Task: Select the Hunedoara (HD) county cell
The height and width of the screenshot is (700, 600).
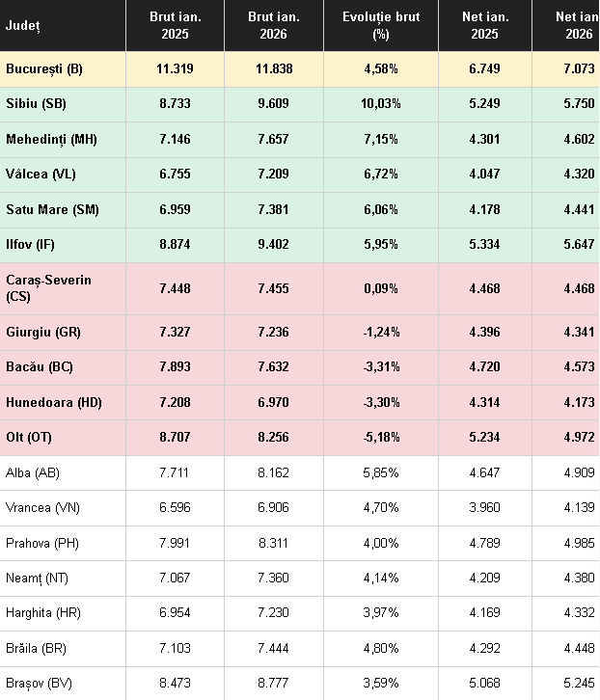Action: [x=54, y=402]
